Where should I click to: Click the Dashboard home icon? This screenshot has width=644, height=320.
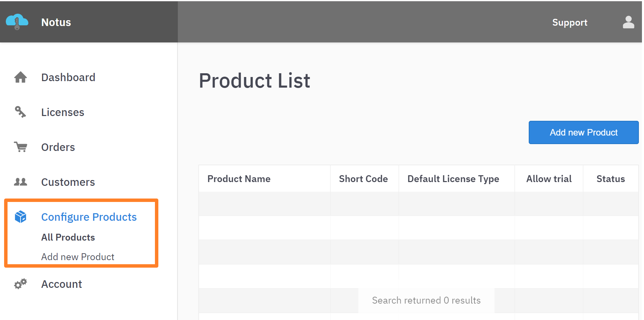[21, 77]
